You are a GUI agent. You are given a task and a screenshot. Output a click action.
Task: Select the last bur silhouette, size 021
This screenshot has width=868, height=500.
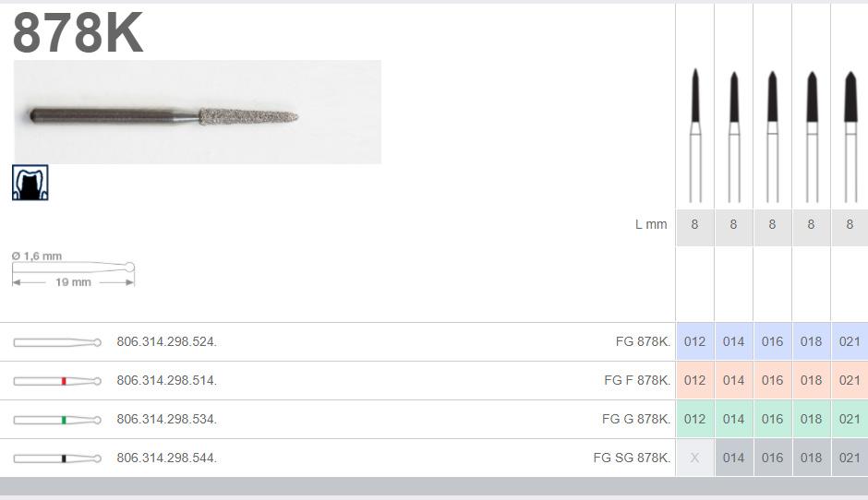pos(850,136)
